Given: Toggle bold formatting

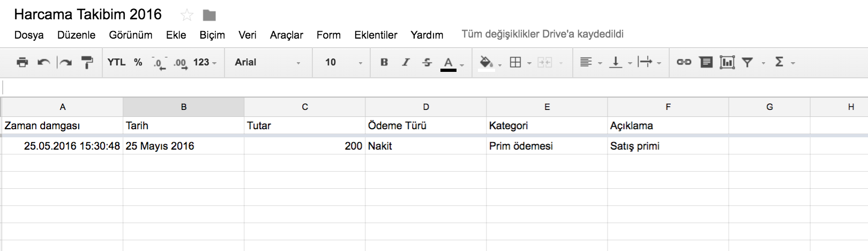Looking at the screenshot, I should (384, 62).
